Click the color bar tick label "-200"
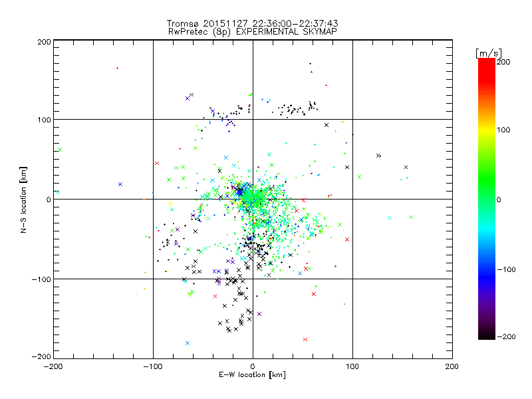Viewport: 532px width, 399px height. pos(506,336)
